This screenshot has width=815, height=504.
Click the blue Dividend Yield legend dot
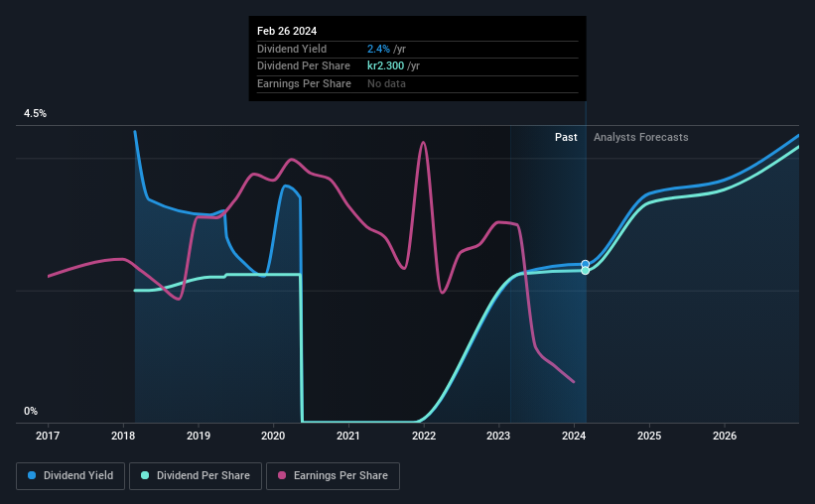(32, 475)
